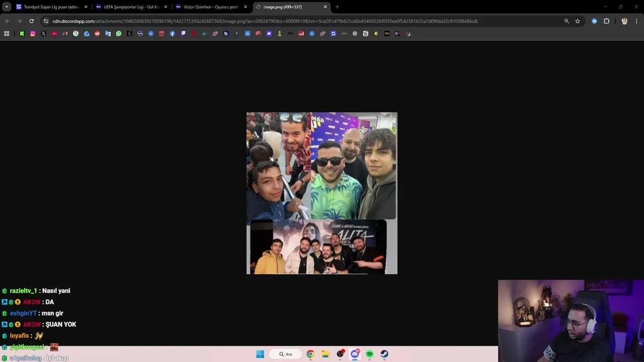This screenshot has width=644, height=362.
Task: Switch to Victor Osimhen tab
Action: coord(211,7)
